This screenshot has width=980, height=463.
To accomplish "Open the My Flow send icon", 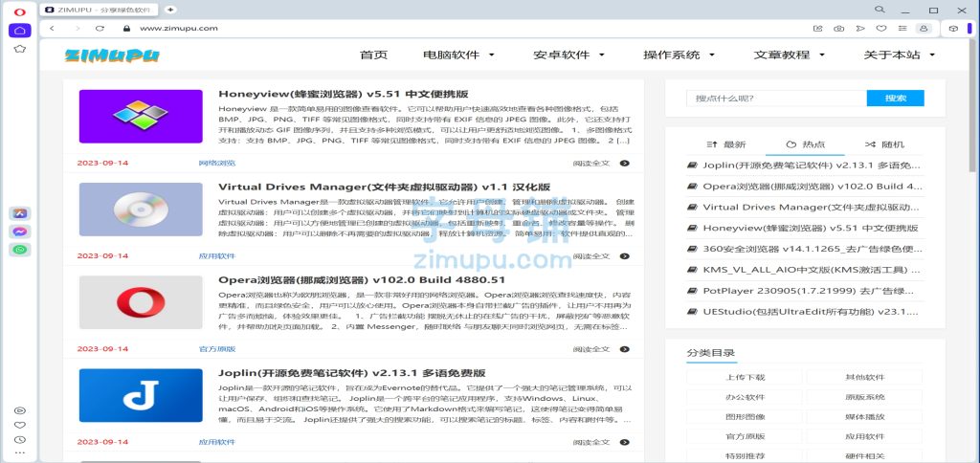I will tap(860, 28).
